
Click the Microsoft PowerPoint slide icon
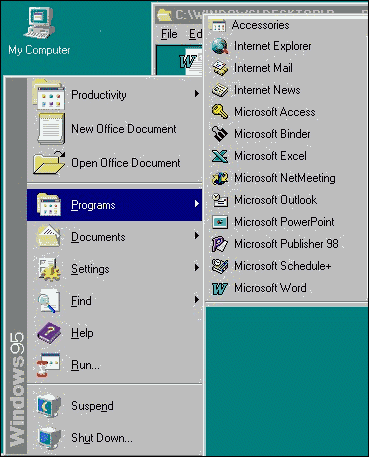[x=220, y=222]
